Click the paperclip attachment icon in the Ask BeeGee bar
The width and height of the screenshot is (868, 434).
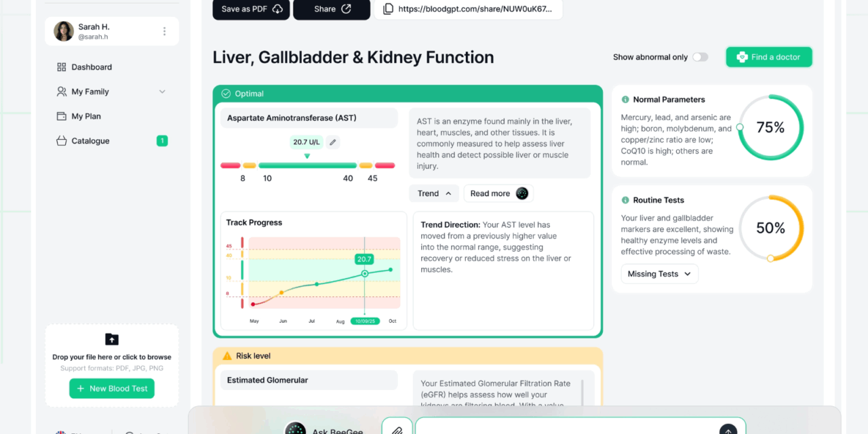(x=397, y=429)
